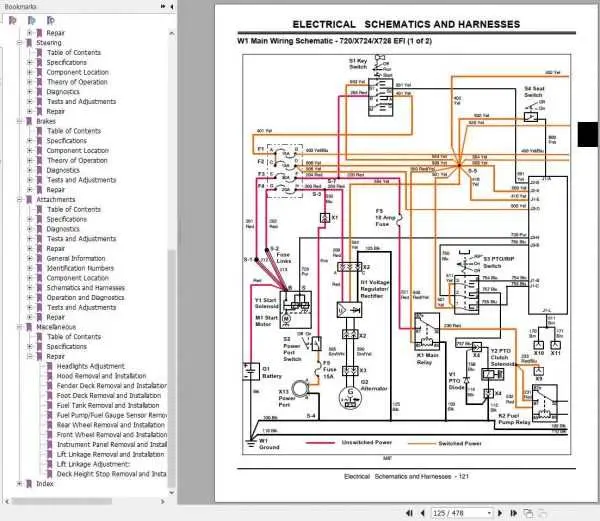
Task: Open Component Location under Brakes
Action: [78, 151]
